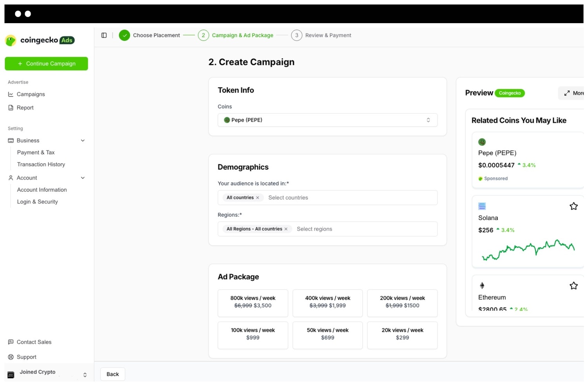Screen dimensions: 588x386
Task: Open Report in the sidebar
Action: [25, 107]
